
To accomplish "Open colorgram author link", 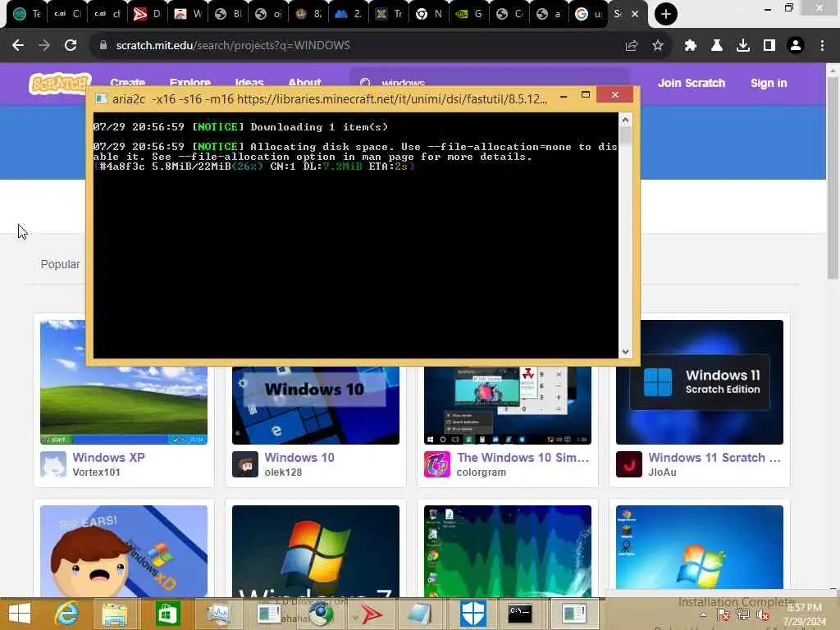I will click(481, 472).
